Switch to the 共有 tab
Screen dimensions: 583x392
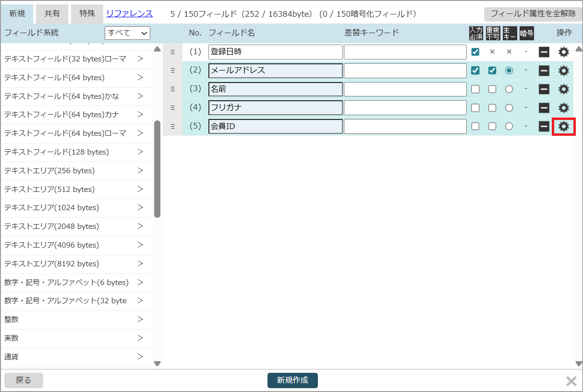(x=52, y=14)
